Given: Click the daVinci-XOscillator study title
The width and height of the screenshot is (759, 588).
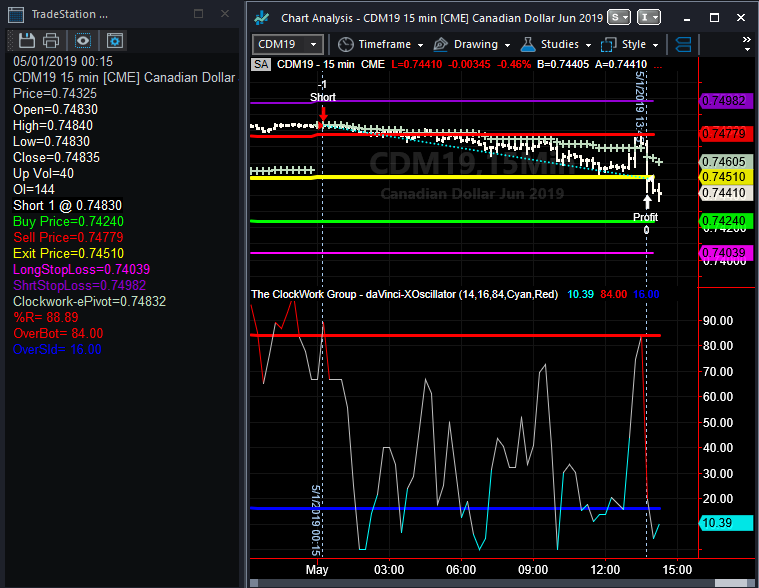Looking at the screenshot, I should point(404,294).
